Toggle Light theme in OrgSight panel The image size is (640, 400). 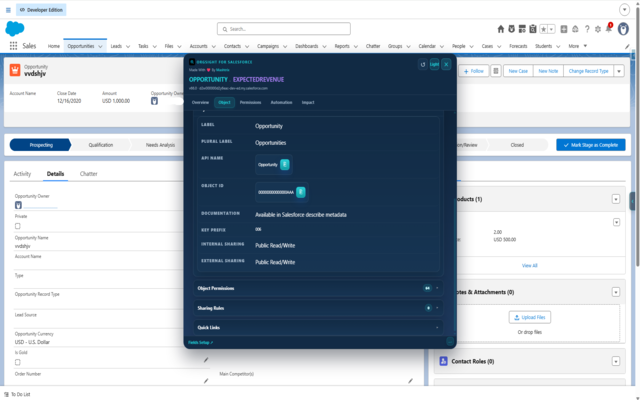pyautogui.click(x=434, y=64)
